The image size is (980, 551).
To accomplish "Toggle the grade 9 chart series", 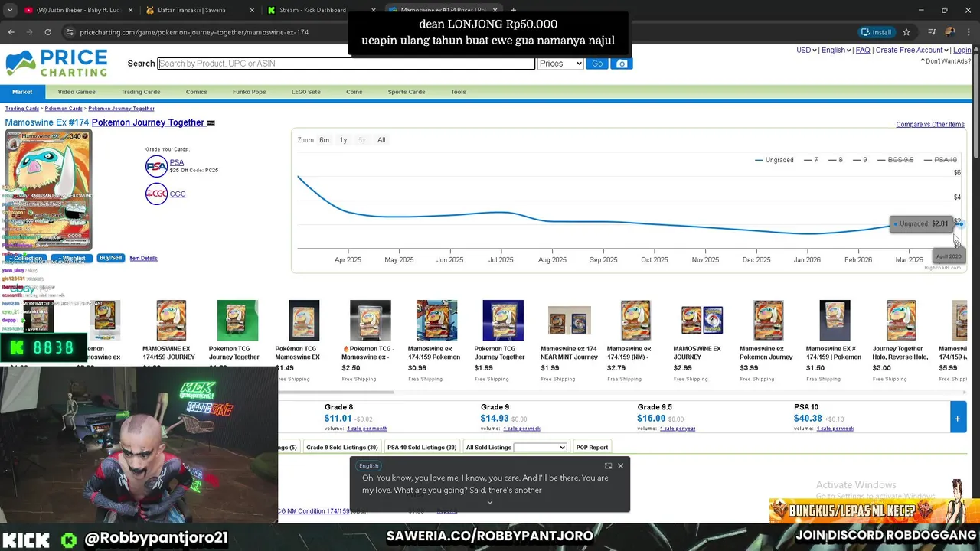I will point(860,160).
